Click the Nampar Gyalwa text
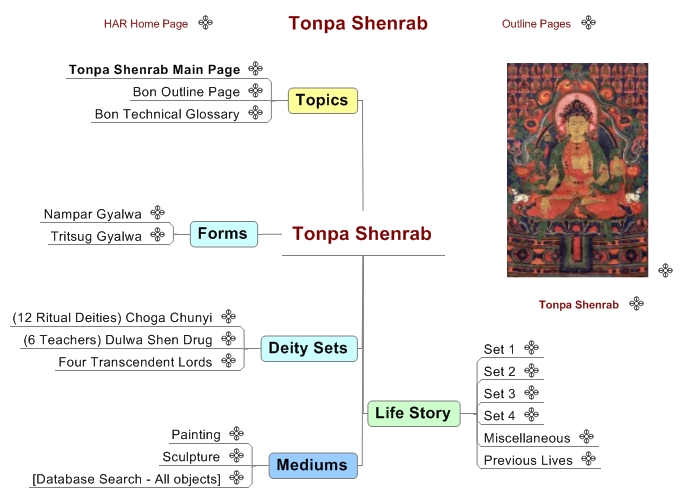The image size is (687, 497). [92, 214]
